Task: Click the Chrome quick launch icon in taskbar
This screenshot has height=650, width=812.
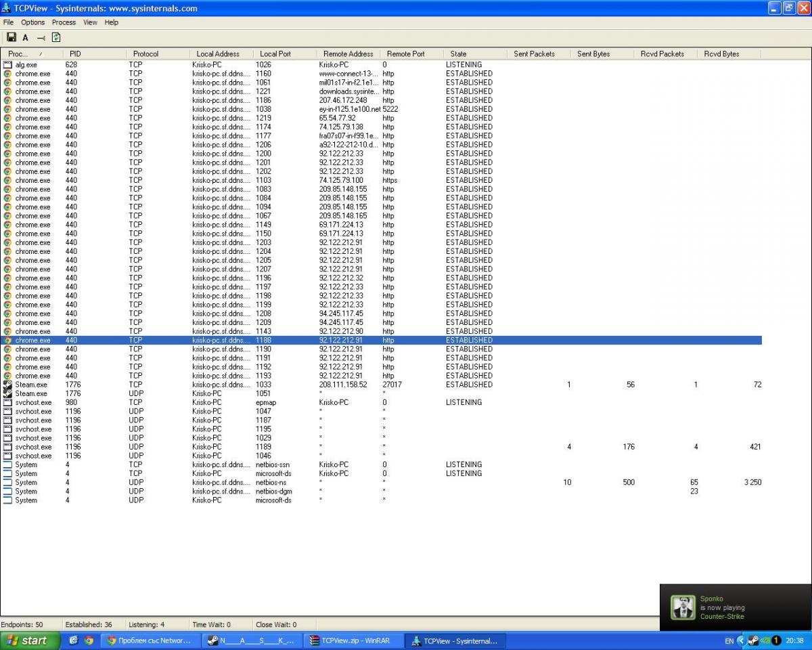Action: point(89,641)
